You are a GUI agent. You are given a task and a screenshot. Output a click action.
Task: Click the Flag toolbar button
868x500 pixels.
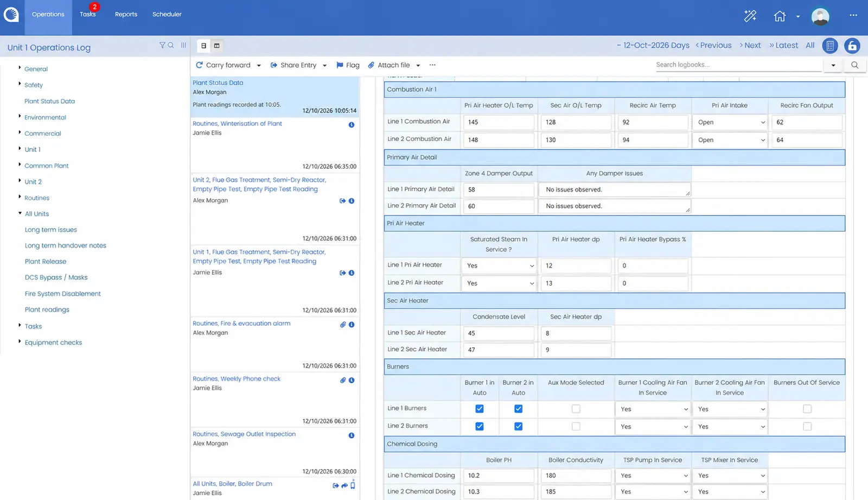348,65
